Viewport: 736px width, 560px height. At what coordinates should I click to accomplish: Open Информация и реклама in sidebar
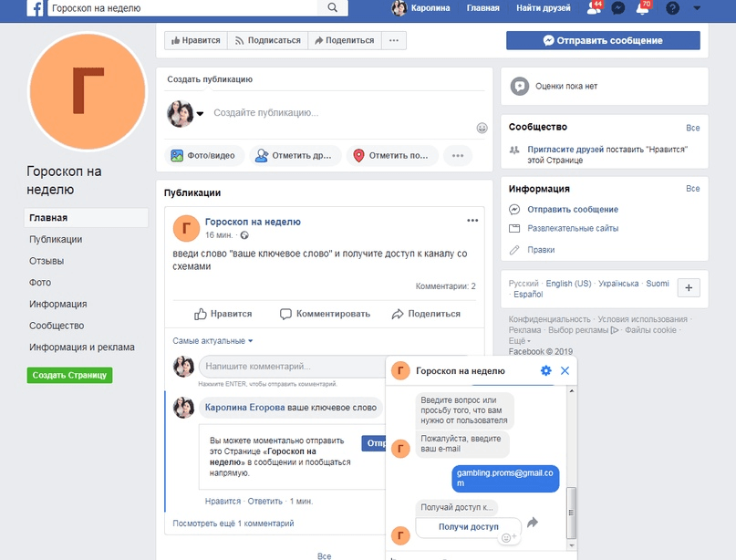coord(82,347)
